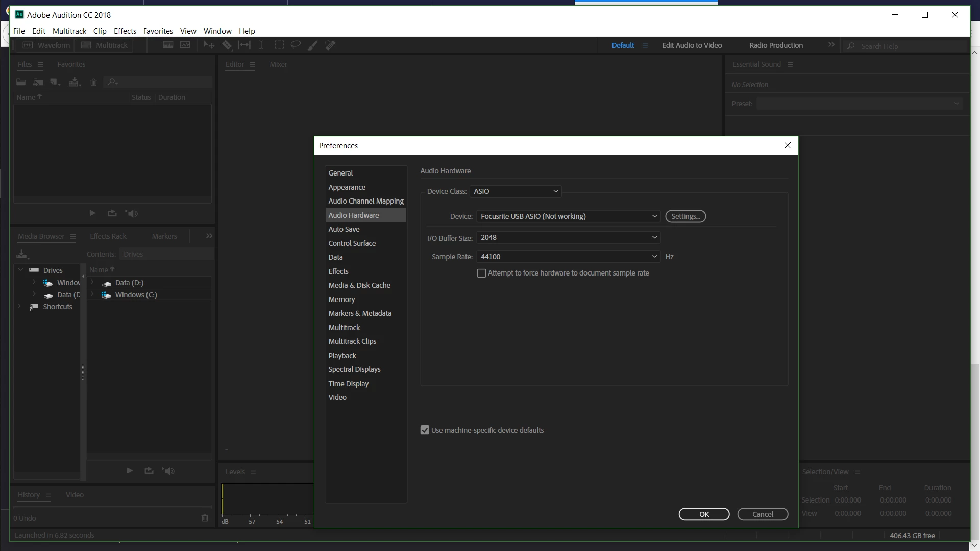Uncheck Use machine-specific device defaults

425,430
